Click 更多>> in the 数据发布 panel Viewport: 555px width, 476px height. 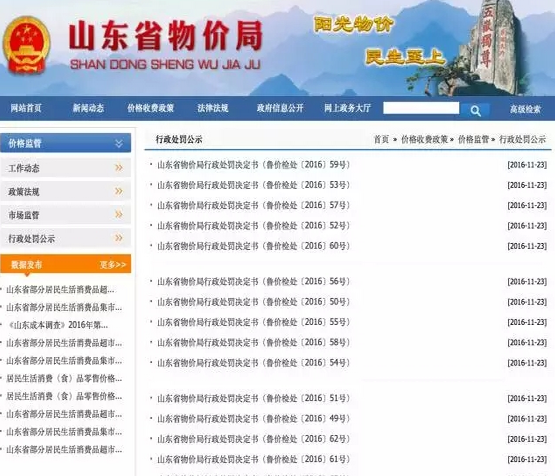pyautogui.click(x=113, y=265)
